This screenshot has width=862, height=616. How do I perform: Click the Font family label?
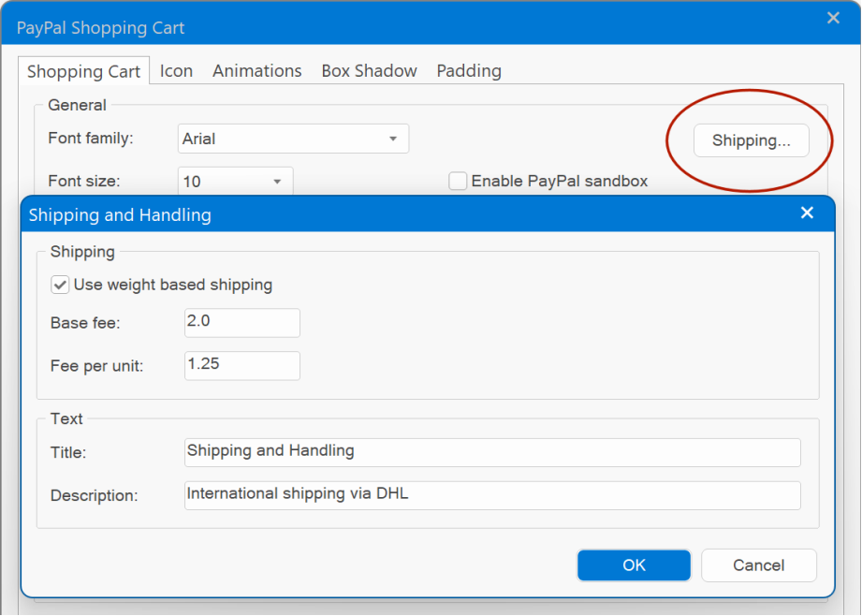[x=91, y=138]
